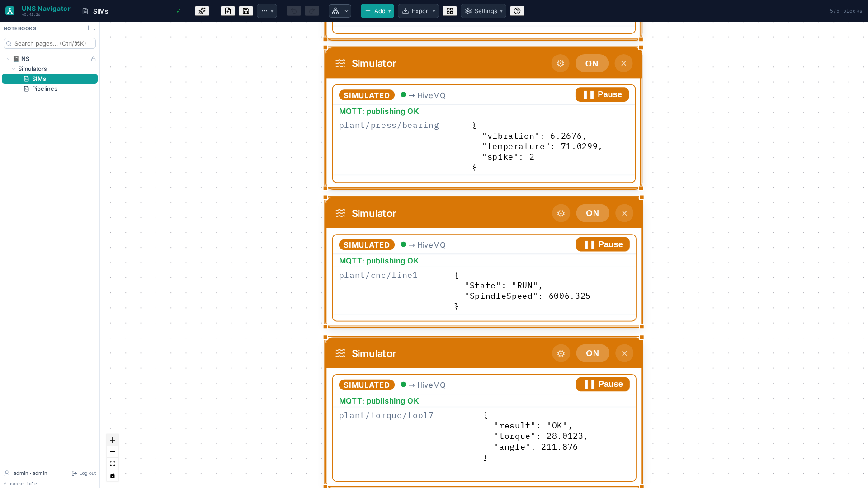This screenshot has width=868, height=488.
Task: Log out via the Log out link
Action: click(x=84, y=473)
